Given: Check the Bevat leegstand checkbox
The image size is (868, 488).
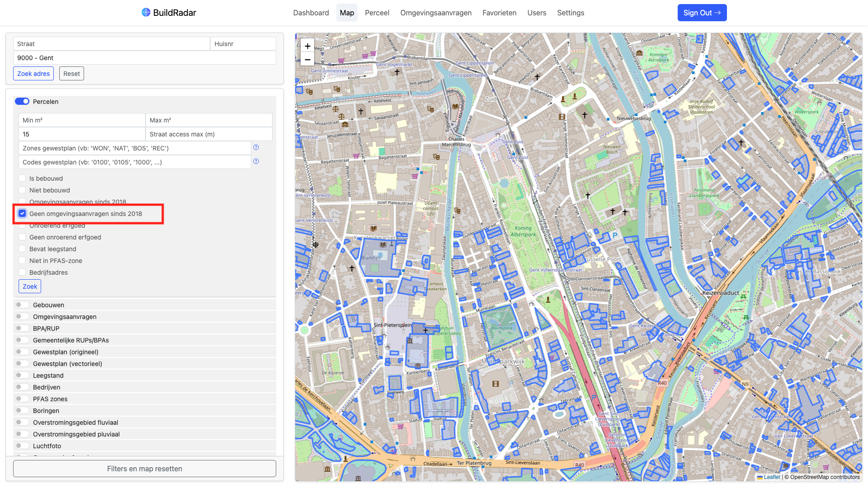Looking at the screenshot, I should point(22,249).
